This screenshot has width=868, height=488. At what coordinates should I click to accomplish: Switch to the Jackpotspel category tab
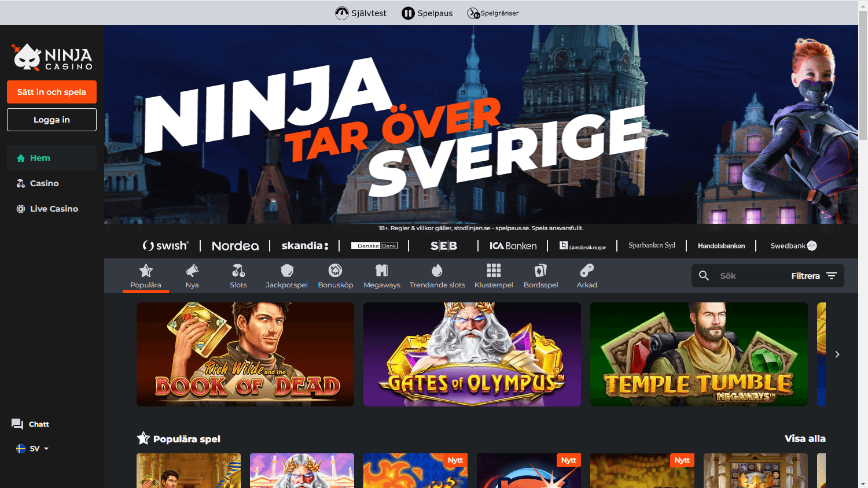pos(287,276)
